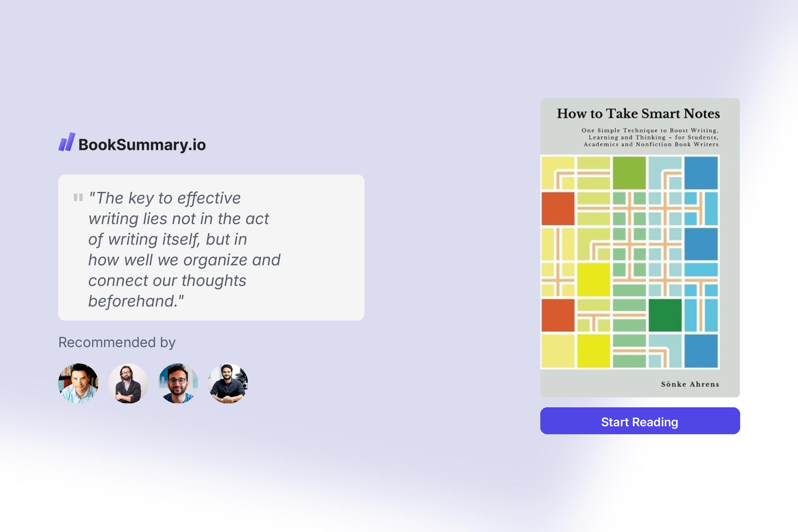Viewport: 798px width, 532px height.
Task: Click the "Recommended by" label
Action: 117,342
